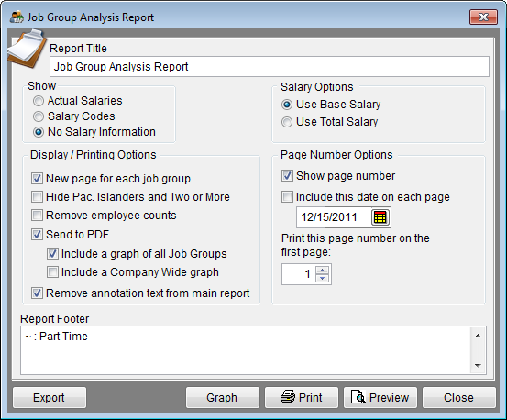Decrease first page number with down arrow
The width and height of the screenshot is (507, 420).
pos(323,278)
